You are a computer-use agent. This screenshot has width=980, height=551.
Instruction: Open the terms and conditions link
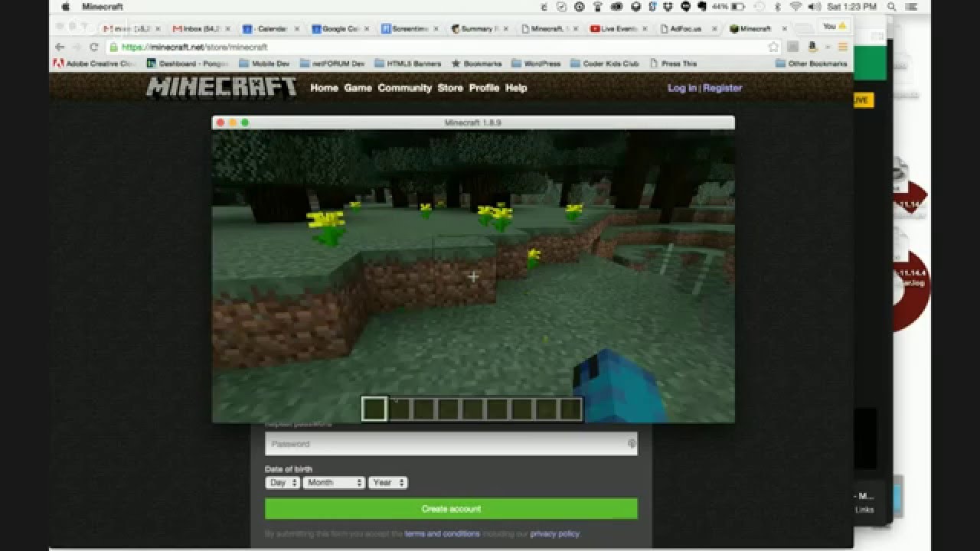(x=443, y=534)
